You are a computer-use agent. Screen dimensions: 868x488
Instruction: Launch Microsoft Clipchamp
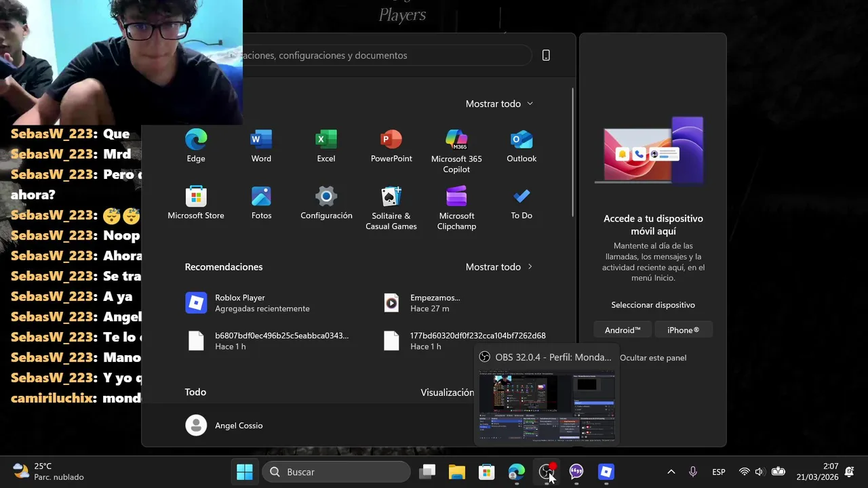tap(456, 207)
